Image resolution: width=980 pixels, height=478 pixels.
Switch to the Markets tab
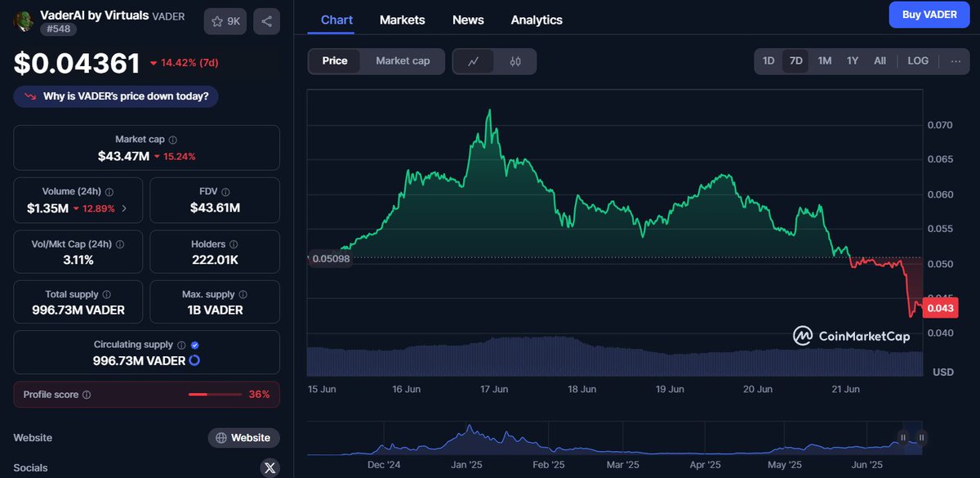[402, 20]
